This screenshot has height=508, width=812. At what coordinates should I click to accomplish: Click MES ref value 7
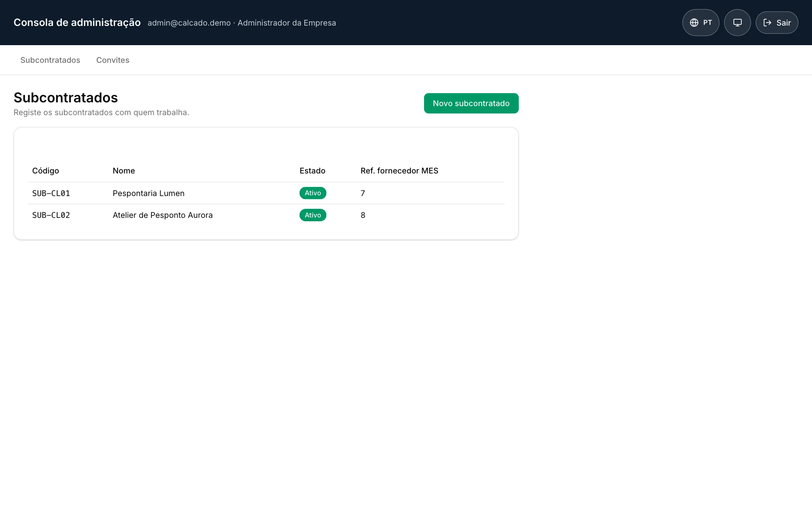(363, 193)
